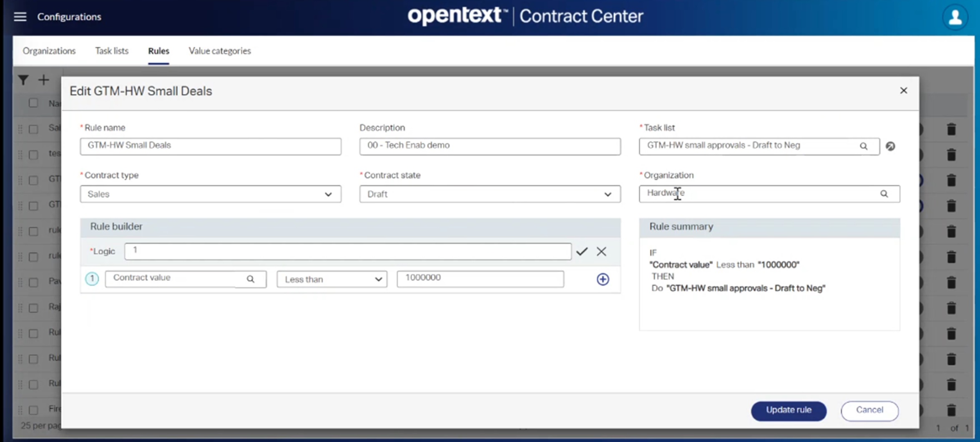
Task: Check the box for the 'Raj' row
Action: pyautogui.click(x=33, y=308)
